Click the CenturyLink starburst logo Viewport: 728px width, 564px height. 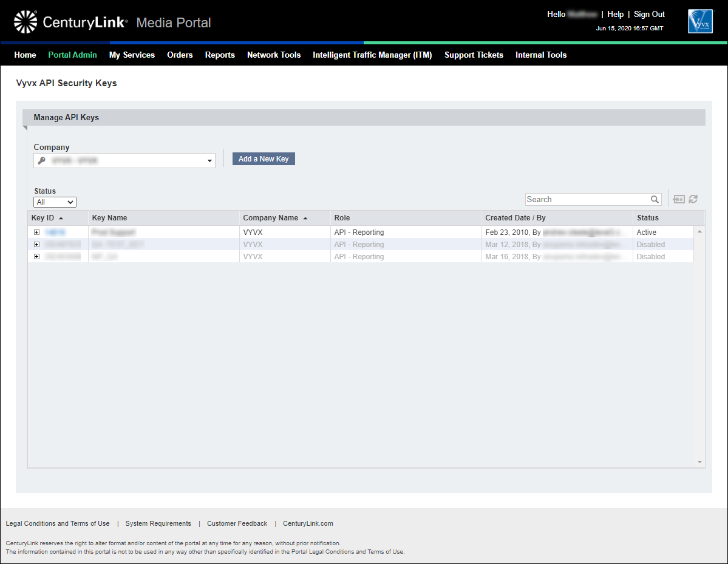(x=26, y=22)
